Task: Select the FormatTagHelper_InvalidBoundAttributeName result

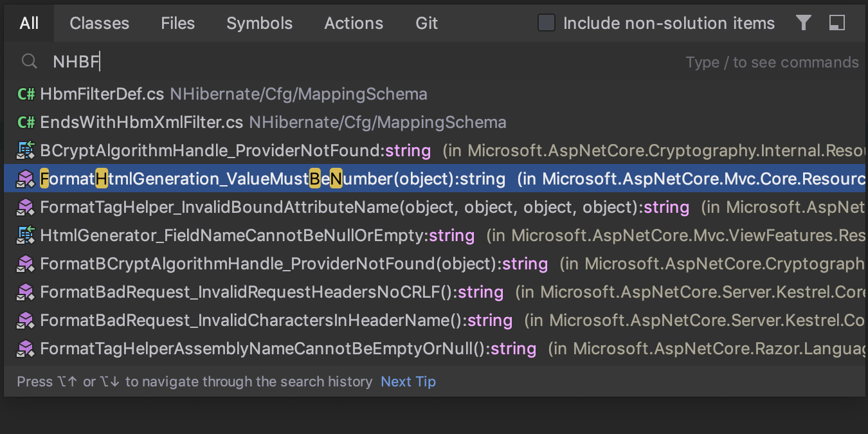Action: pos(257,207)
